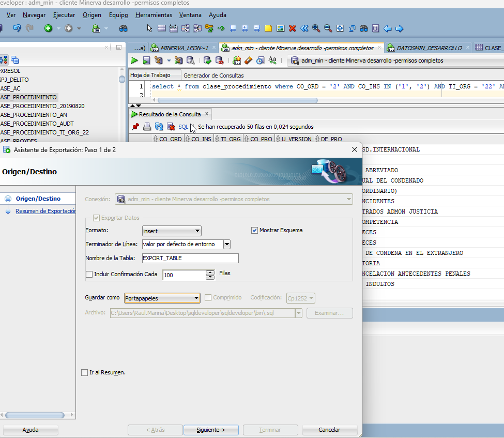
Task: Click the Commit icon in worksheet toolbar
Action: (207, 61)
